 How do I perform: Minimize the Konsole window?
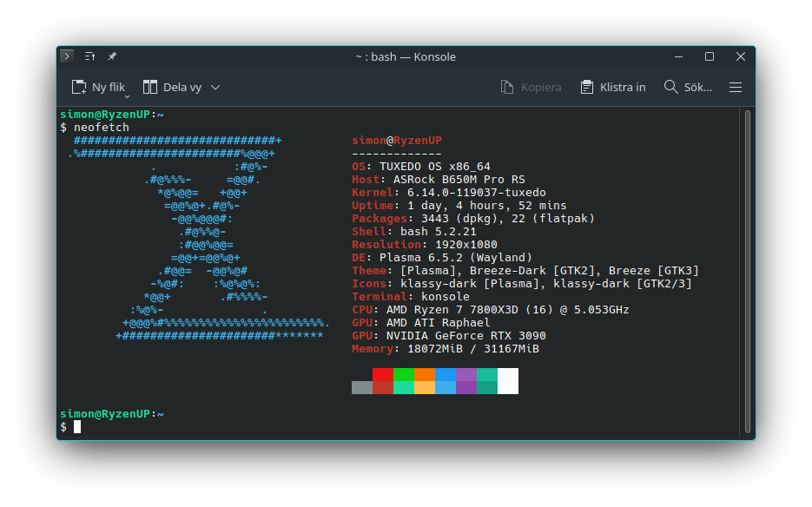(678, 56)
